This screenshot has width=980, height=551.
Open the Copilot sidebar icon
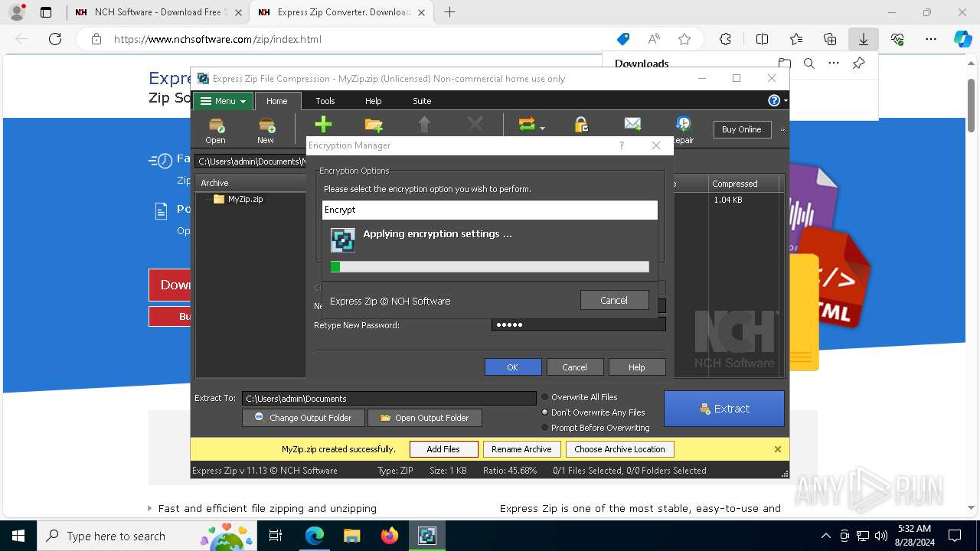tap(962, 39)
